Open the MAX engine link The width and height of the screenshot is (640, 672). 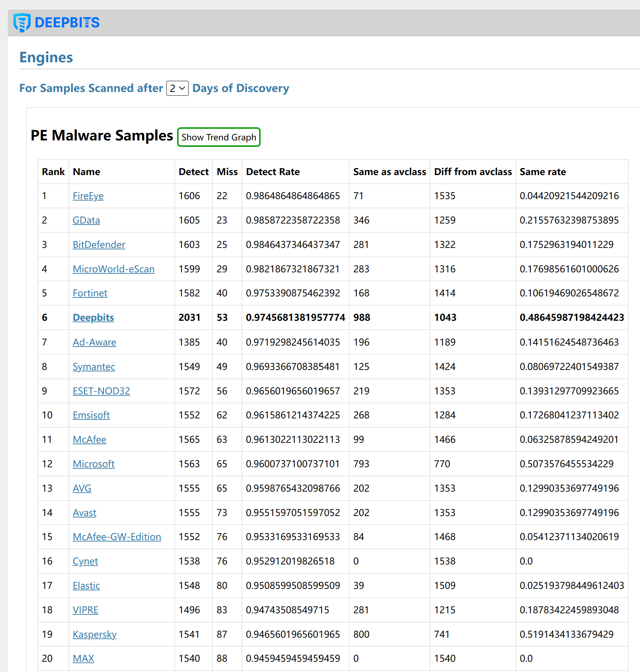click(x=83, y=658)
